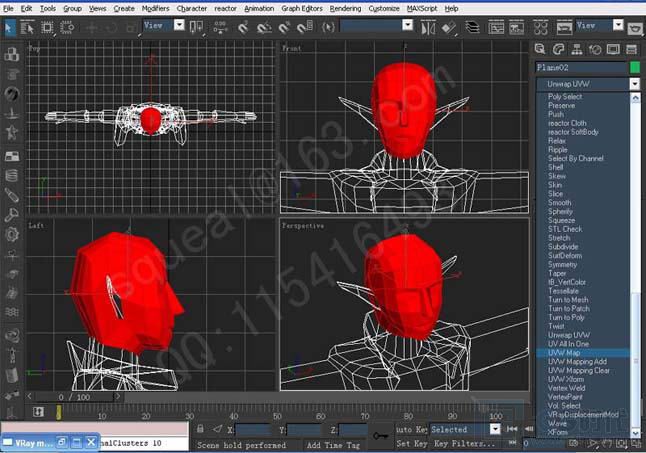Click the Add Time Tag label

click(333, 445)
